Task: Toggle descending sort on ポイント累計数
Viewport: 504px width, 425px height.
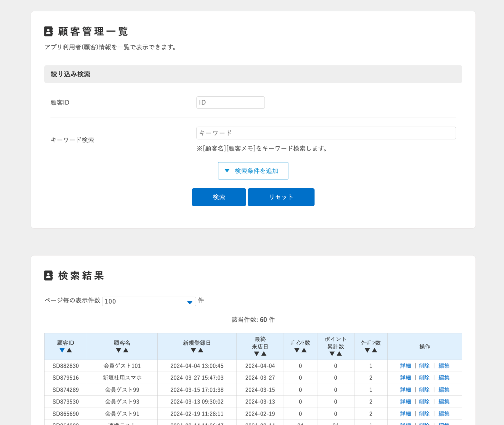Action: [x=332, y=354]
